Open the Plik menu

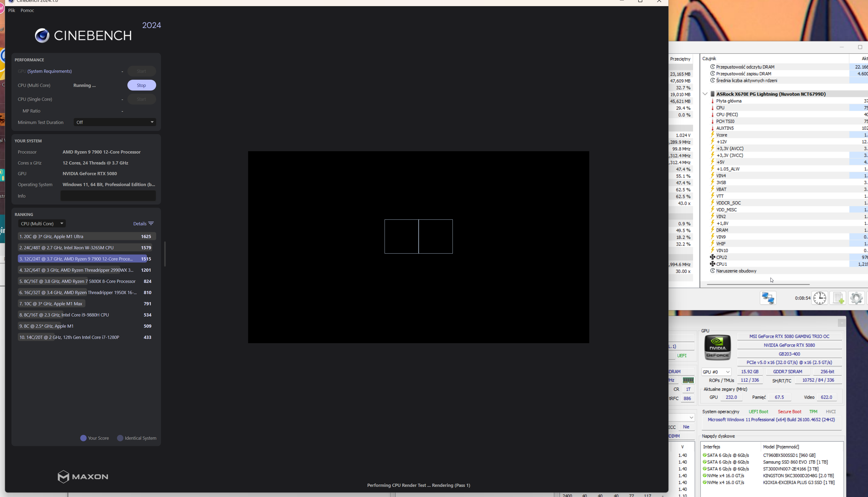click(x=12, y=11)
